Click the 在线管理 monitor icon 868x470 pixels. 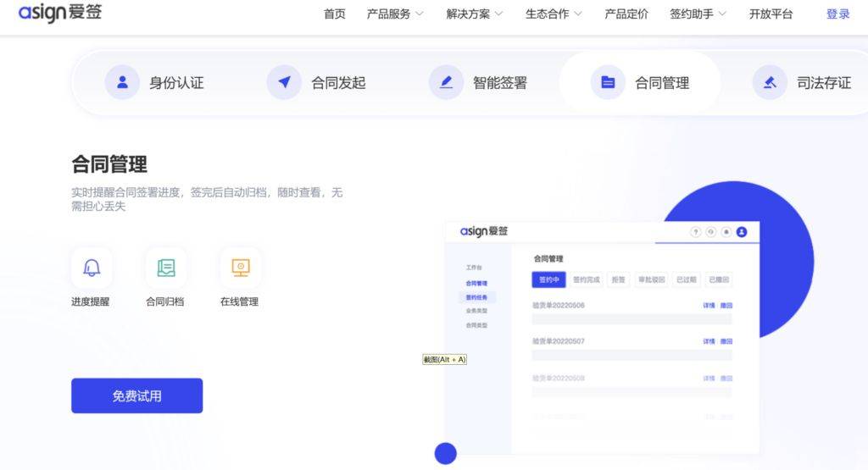240,268
